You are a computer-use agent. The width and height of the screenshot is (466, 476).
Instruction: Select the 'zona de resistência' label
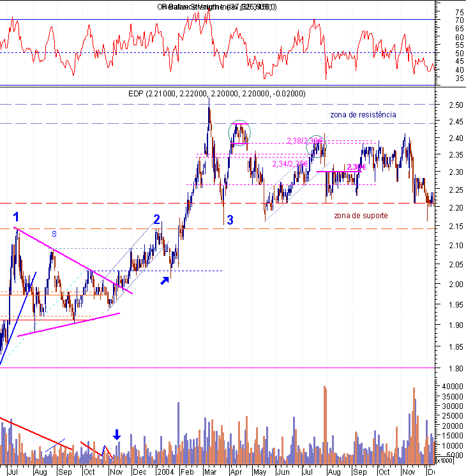coord(363,114)
